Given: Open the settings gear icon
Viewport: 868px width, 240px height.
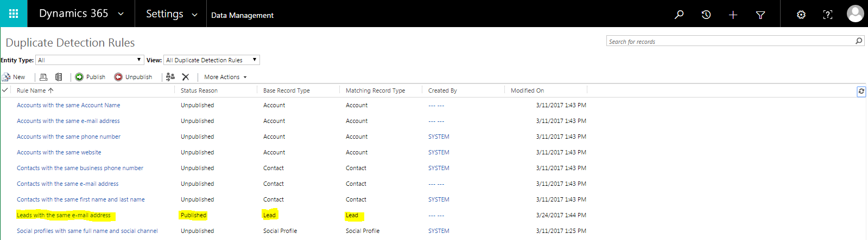Looking at the screenshot, I should pos(801,15).
